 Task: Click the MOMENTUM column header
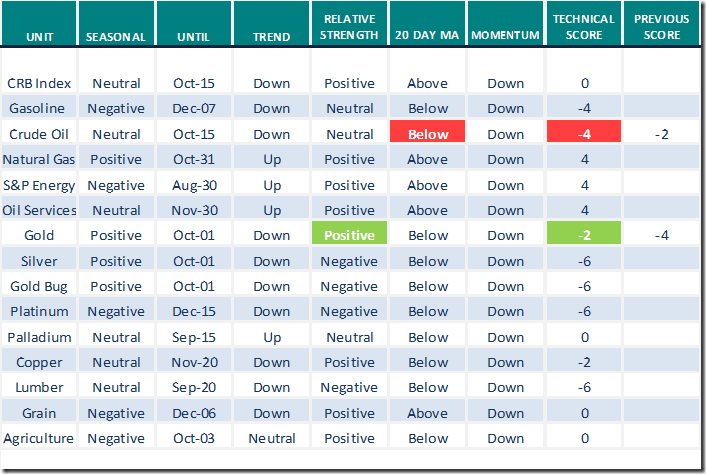coord(506,37)
